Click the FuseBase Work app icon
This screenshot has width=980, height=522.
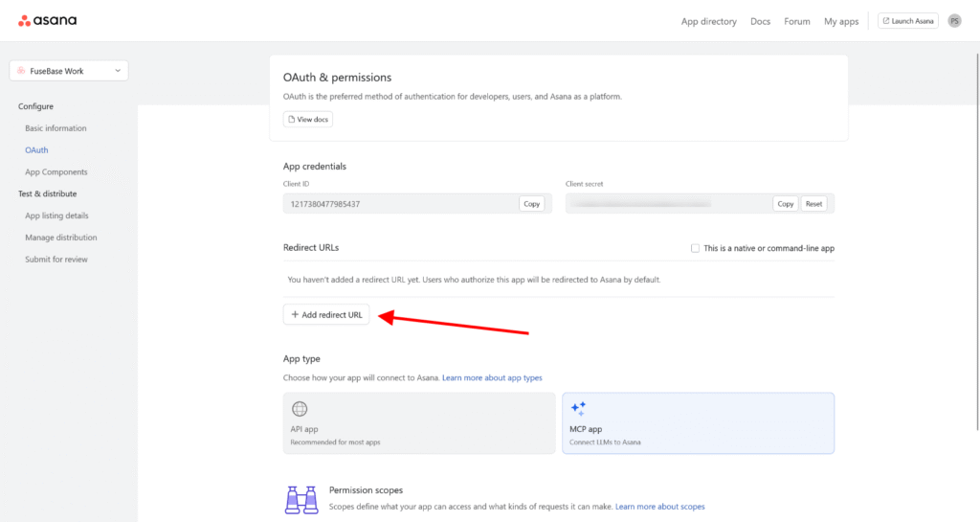click(x=21, y=71)
